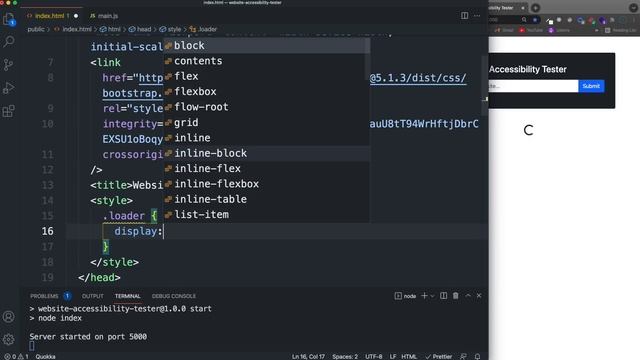Open Reading List in the browser bookmarks bar
Screen dimensions: 640x360
click(620, 30)
